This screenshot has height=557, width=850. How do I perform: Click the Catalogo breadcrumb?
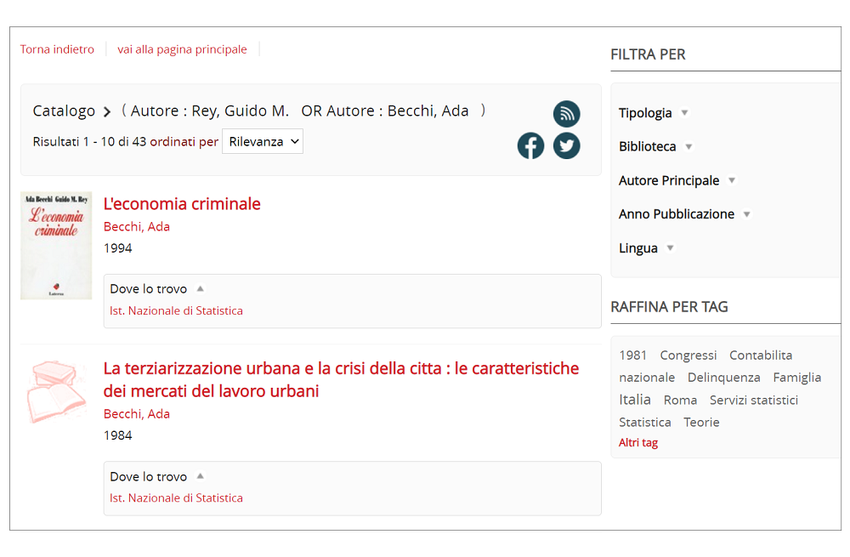[64, 111]
